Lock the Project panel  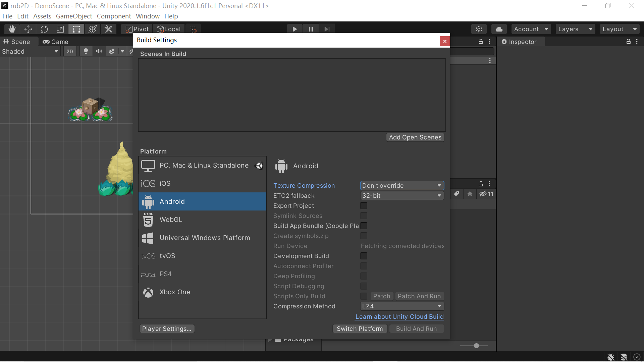click(481, 184)
